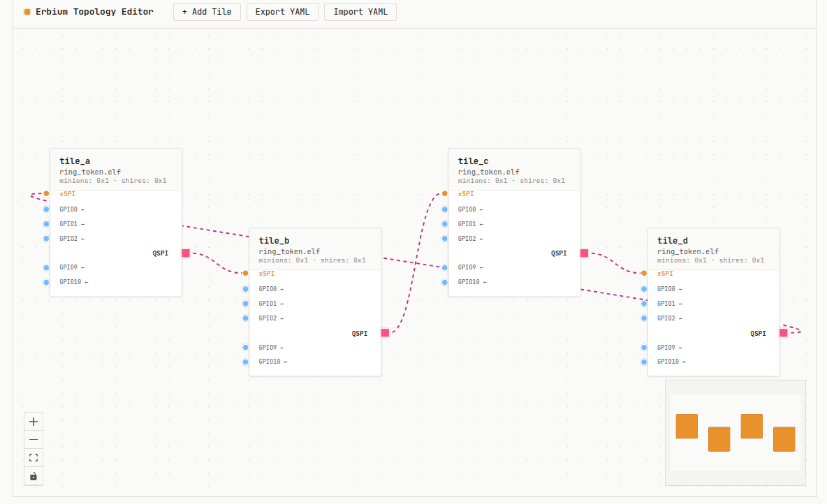
Task: Click fourth orange tile in minimap
Action: (x=784, y=439)
